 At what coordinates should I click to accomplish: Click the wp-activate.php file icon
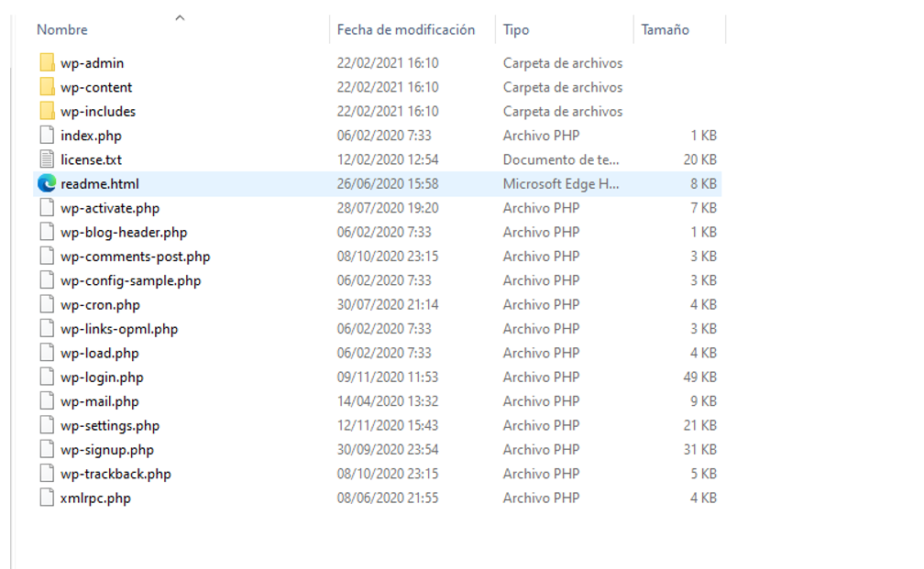[x=47, y=208]
